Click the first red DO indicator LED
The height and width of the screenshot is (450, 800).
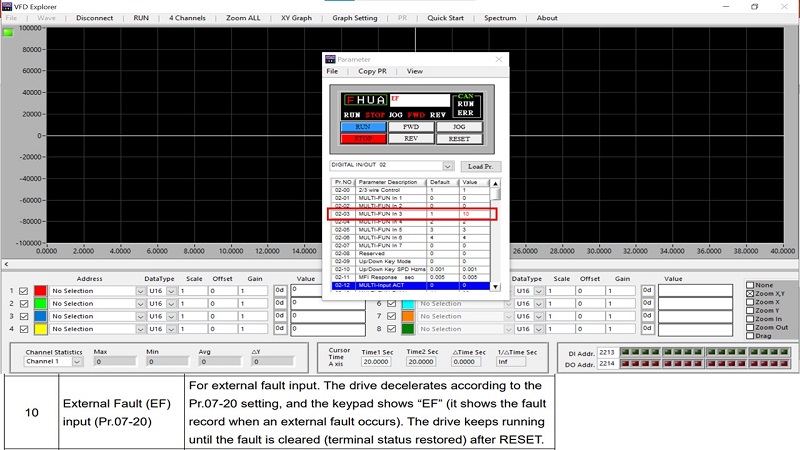click(624, 364)
